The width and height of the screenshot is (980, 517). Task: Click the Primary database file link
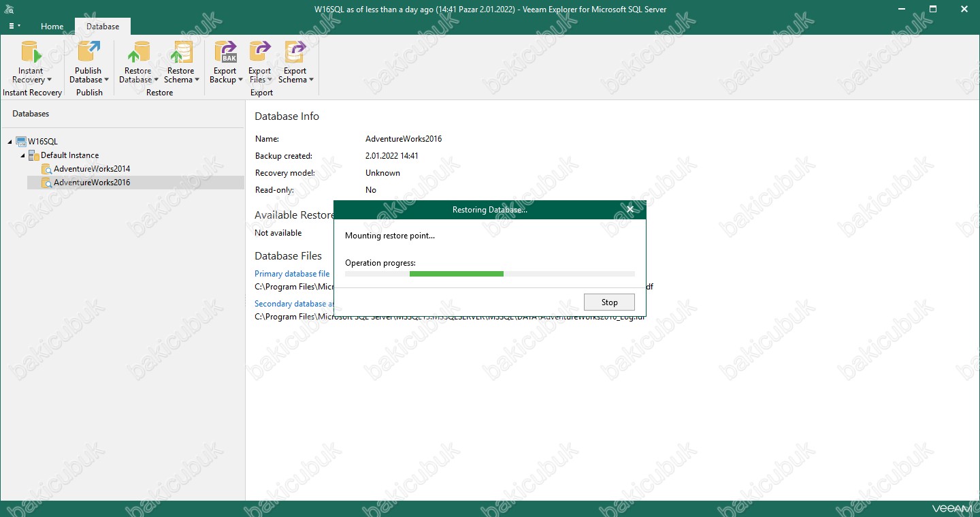[292, 274]
